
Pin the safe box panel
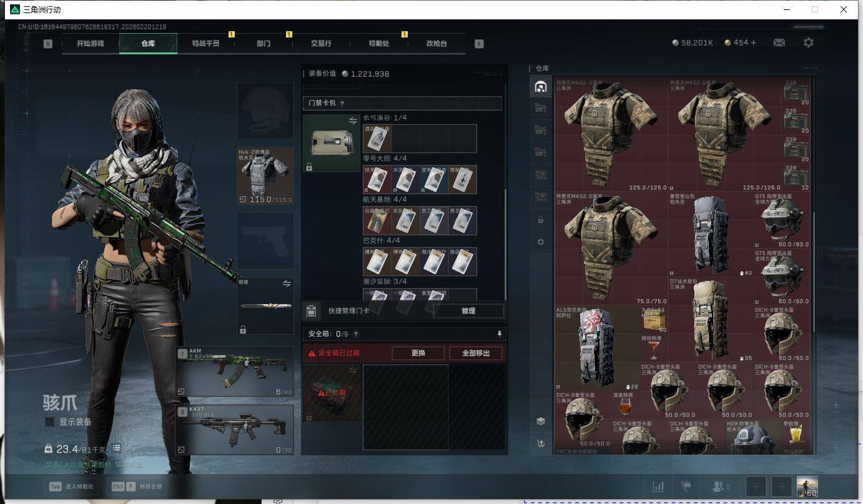point(499,334)
